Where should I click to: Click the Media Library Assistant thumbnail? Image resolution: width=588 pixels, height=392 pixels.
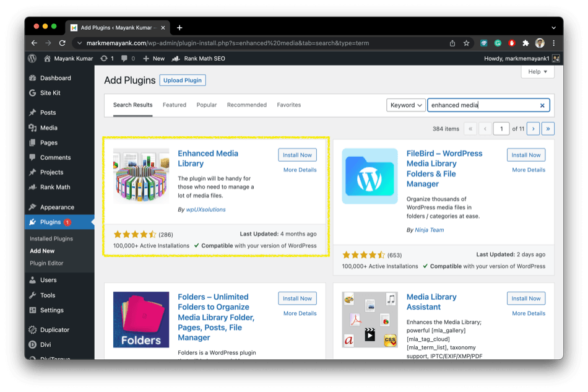[x=370, y=320]
